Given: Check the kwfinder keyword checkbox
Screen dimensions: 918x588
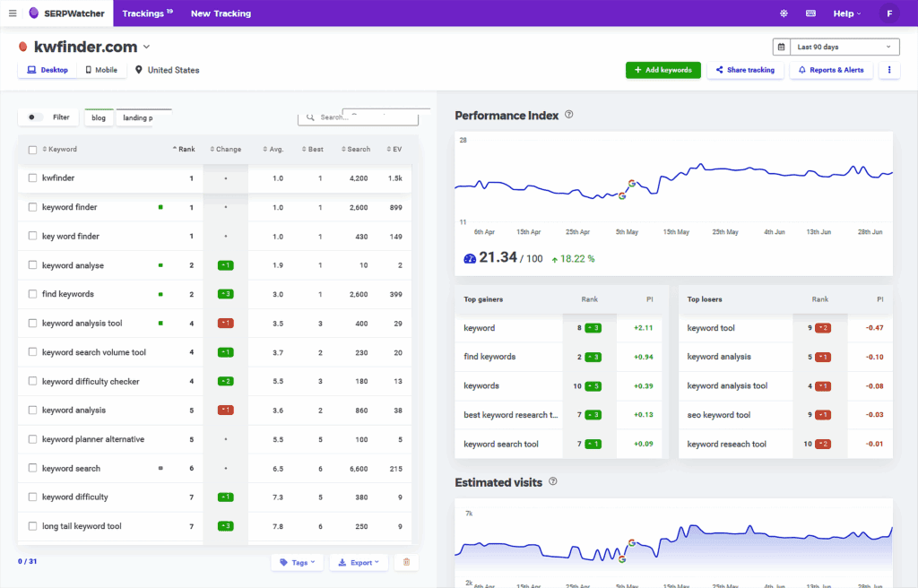Looking at the screenshot, I should click(32, 178).
